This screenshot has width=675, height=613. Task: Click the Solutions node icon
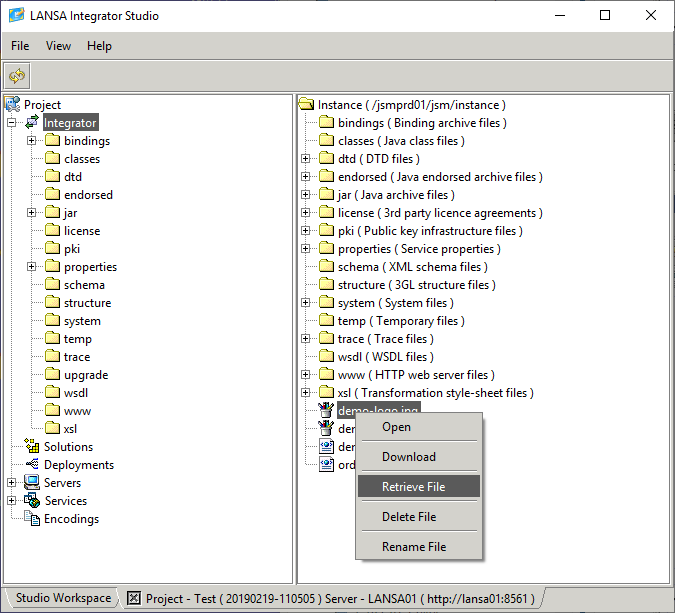pyautogui.click(x=31, y=447)
